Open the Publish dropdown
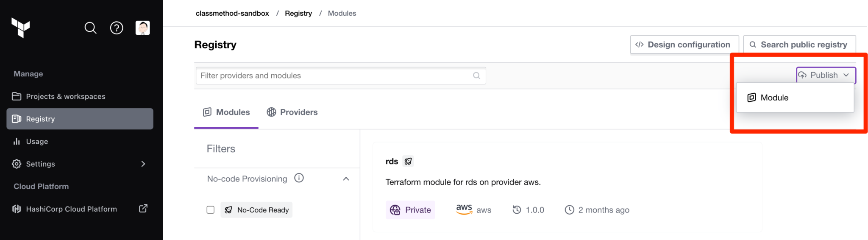 tap(826, 75)
